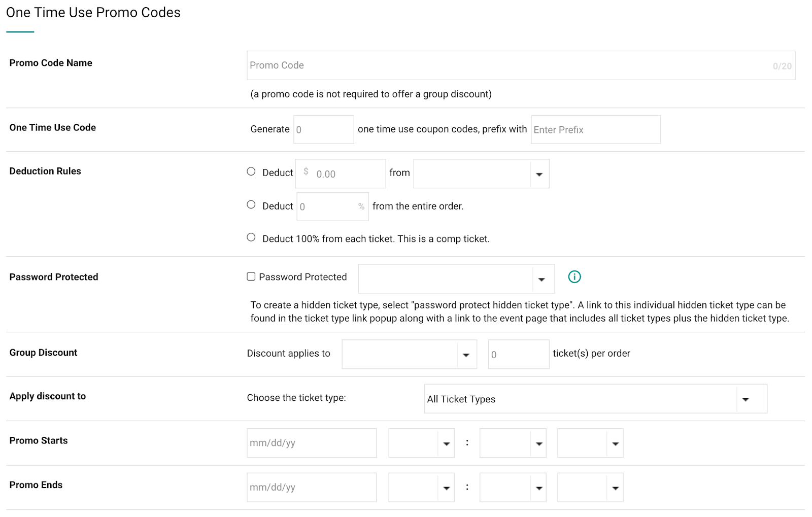Screen dimensions: 812x517
Task: Click the coupon code quantity field next to Generate
Action: [323, 129]
